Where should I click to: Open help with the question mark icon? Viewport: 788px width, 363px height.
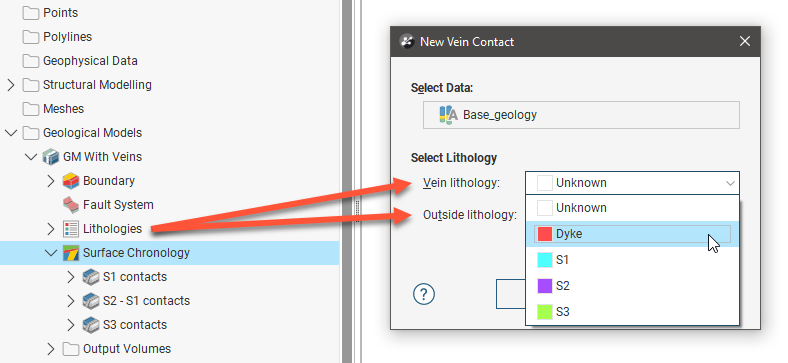coord(424,294)
